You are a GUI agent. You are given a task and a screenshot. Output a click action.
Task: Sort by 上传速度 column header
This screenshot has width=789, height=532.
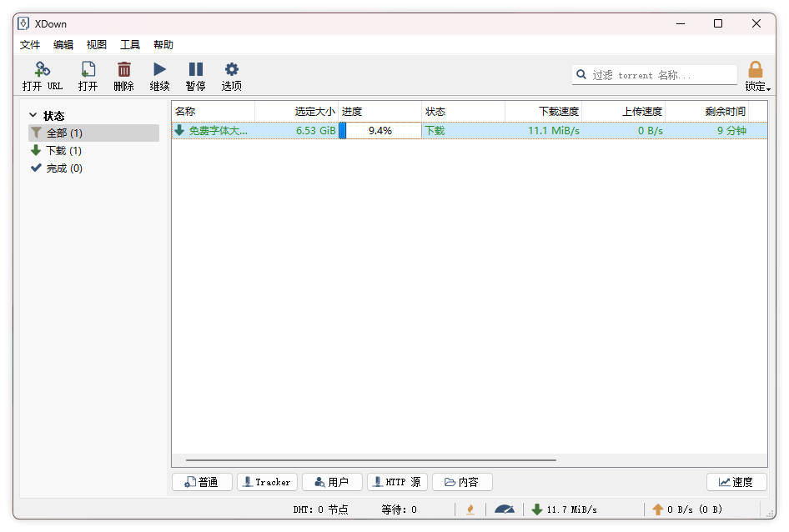[624, 111]
